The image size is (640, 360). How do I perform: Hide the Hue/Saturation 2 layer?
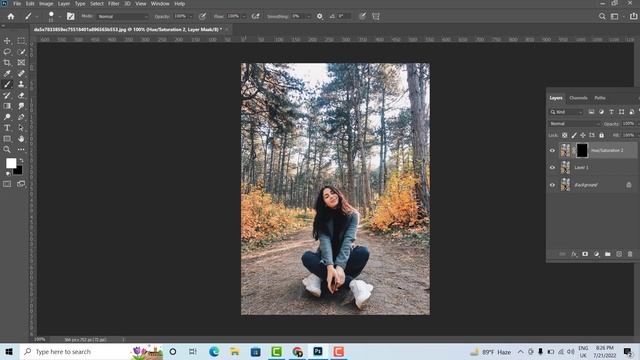click(x=552, y=151)
